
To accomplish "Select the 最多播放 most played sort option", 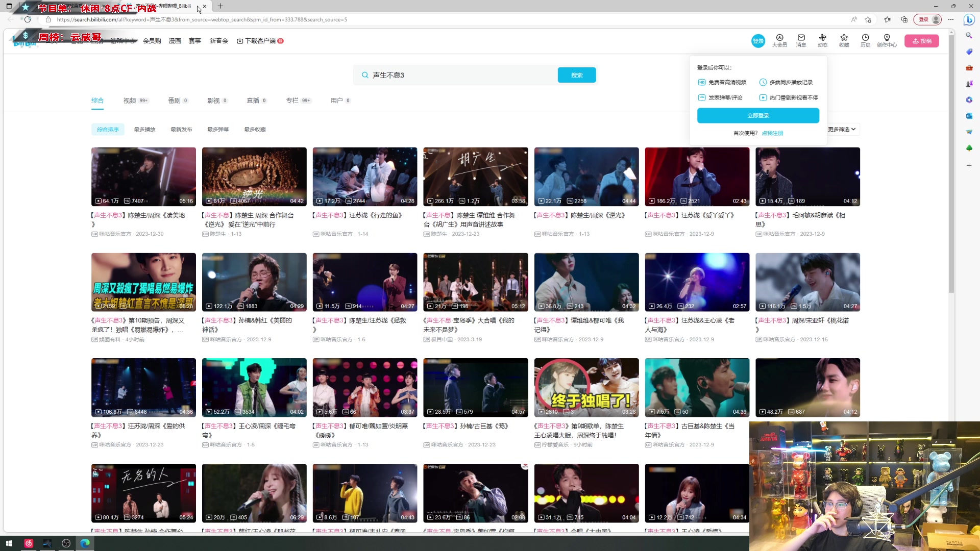I will tap(144, 129).
